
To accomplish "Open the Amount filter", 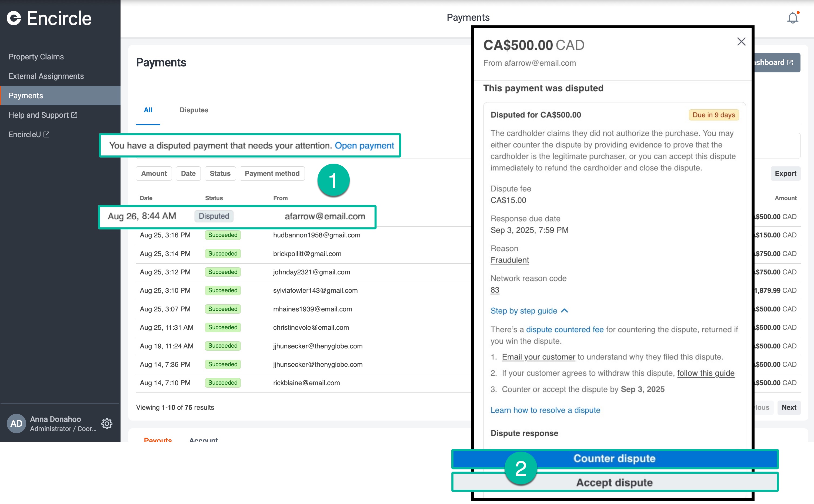I will pos(154,173).
